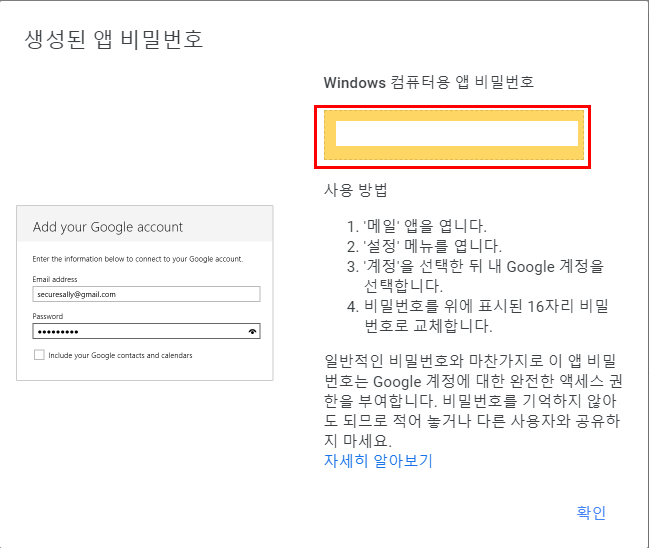The height and width of the screenshot is (548, 649).
Task: Toggle the password reveal eye icon
Action: 252,332
